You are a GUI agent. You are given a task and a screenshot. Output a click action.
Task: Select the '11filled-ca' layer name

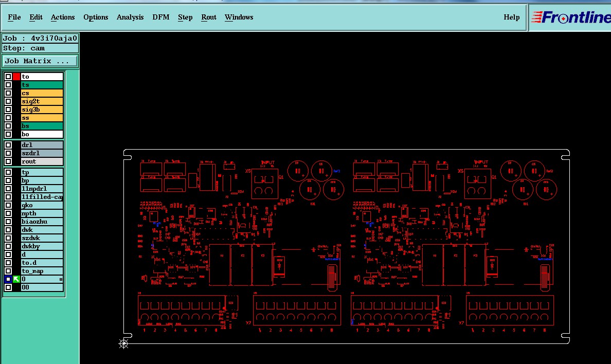click(x=42, y=197)
